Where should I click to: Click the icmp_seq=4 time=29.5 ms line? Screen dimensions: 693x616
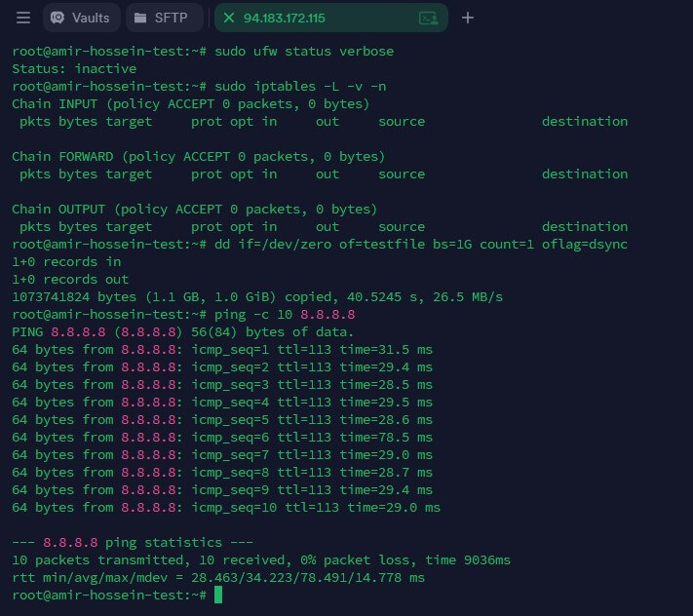(222, 403)
